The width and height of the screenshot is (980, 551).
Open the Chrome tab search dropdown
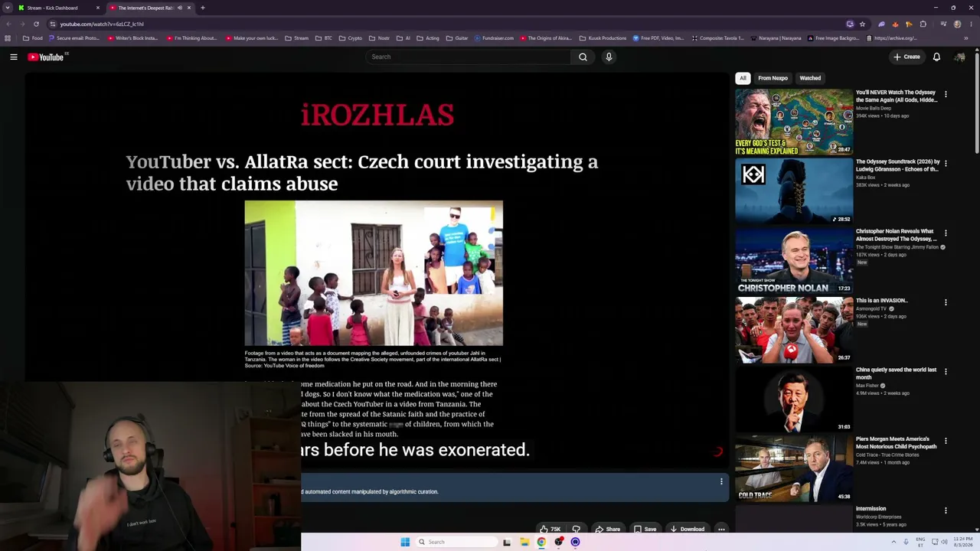click(8, 8)
